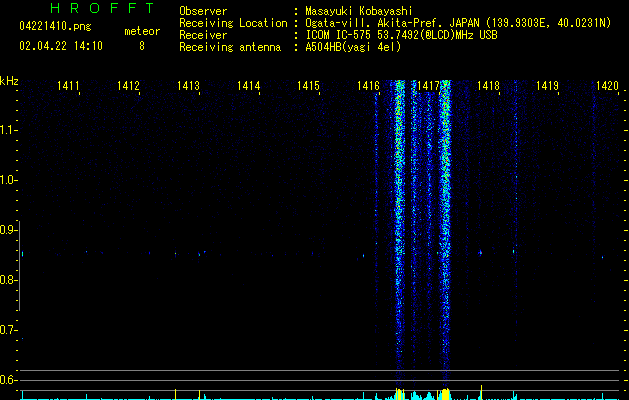Click antenna value A504HB(yagi 4el)
629x400 pixels.
tap(353, 47)
